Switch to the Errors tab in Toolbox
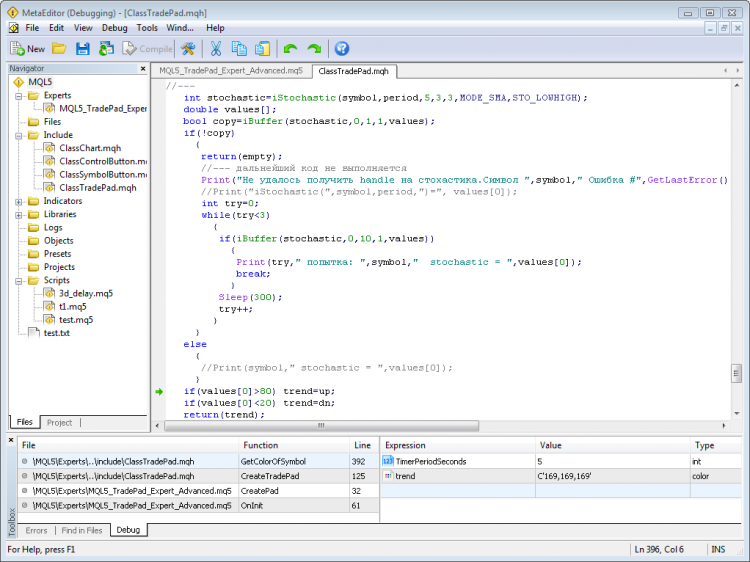 pos(36,530)
